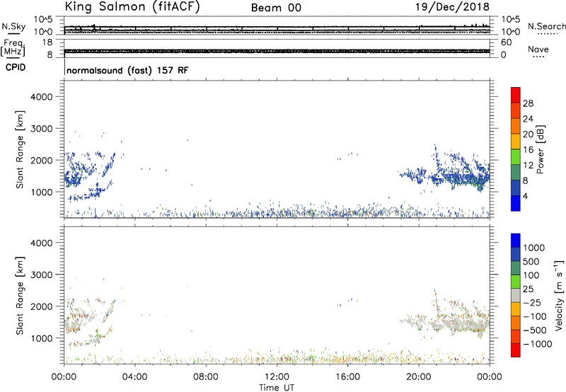This screenshot has width=566, height=392.
Task: Click the 18 tick on frequency axis
Action: click(x=47, y=42)
